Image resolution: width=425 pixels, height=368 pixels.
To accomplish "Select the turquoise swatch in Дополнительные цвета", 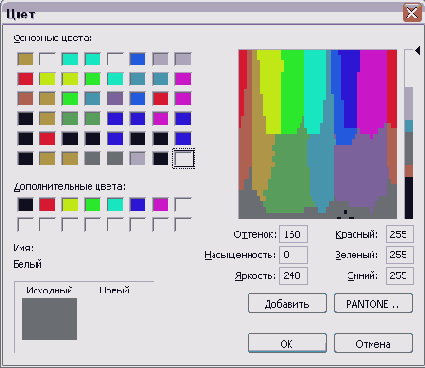I will pos(115,205).
